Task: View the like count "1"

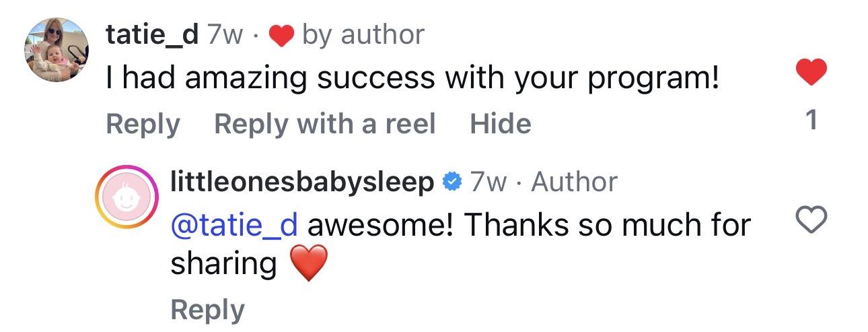Action: coord(811,121)
